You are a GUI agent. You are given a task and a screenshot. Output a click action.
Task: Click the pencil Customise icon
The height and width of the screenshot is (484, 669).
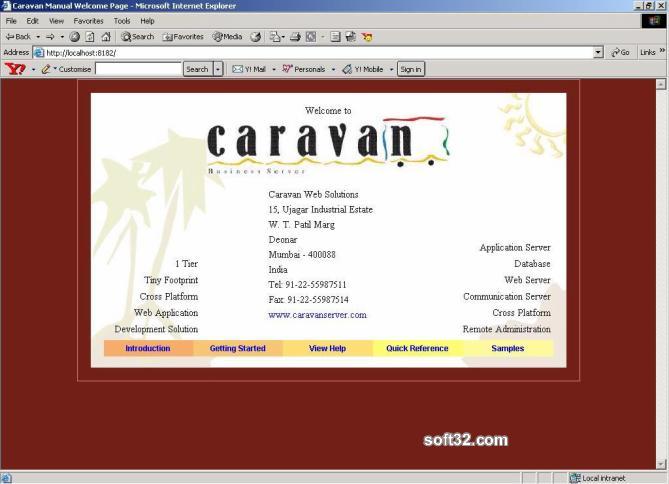(47, 69)
